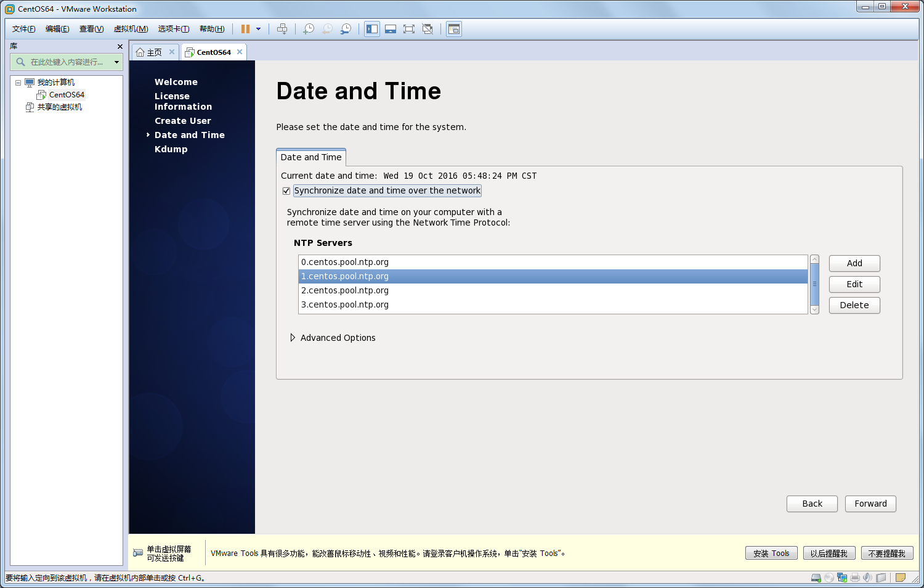This screenshot has height=588, width=924.
Task: Open the 虚拟机(M) menu
Action: (x=131, y=29)
